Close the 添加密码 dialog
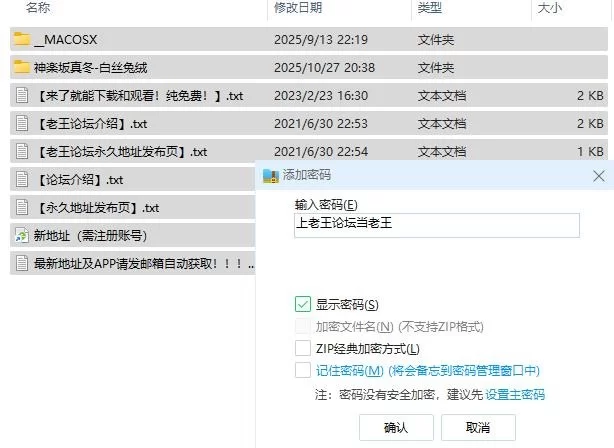This screenshot has width=614, height=448. pos(599,176)
